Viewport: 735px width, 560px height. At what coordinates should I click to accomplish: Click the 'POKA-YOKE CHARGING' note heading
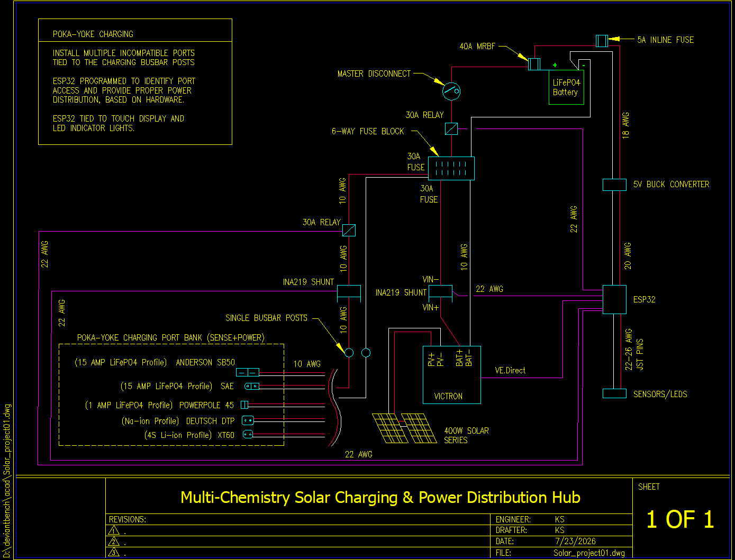(93, 34)
